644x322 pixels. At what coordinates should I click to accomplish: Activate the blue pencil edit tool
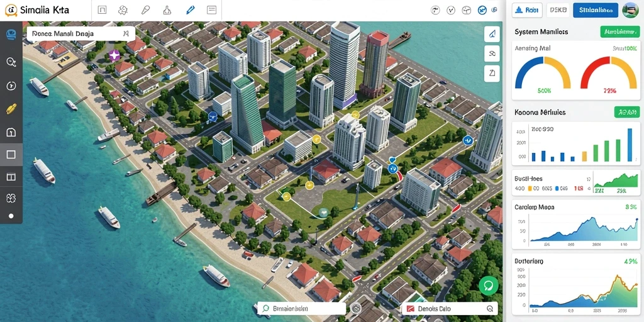[190, 10]
